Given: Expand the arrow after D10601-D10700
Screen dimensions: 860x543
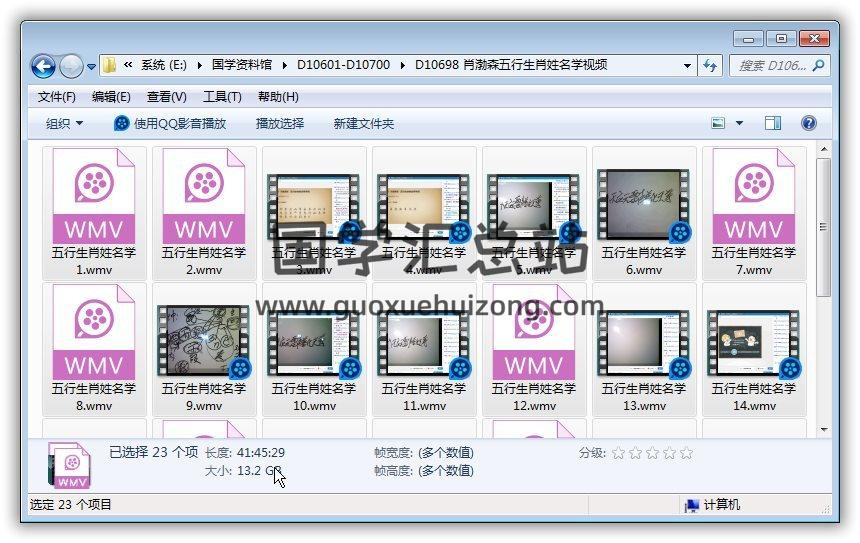Looking at the screenshot, I should 403,65.
